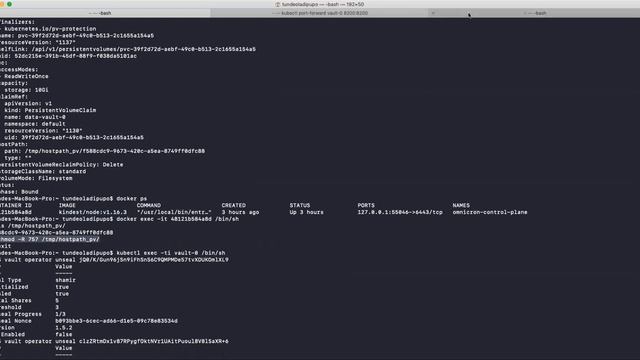The image size is (640, 360).
Task: Click the '1/3' unseal progress value
Action: point(60,314)
